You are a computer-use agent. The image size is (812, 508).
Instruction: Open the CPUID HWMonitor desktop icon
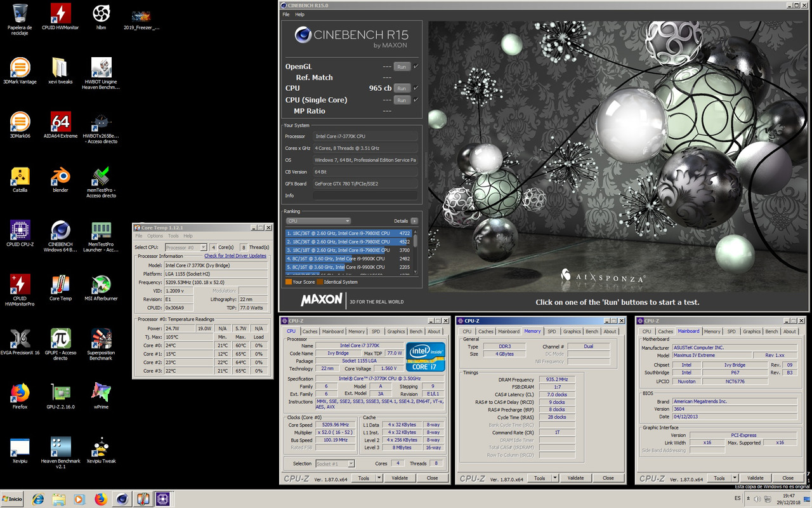click(x=60, y=17)
